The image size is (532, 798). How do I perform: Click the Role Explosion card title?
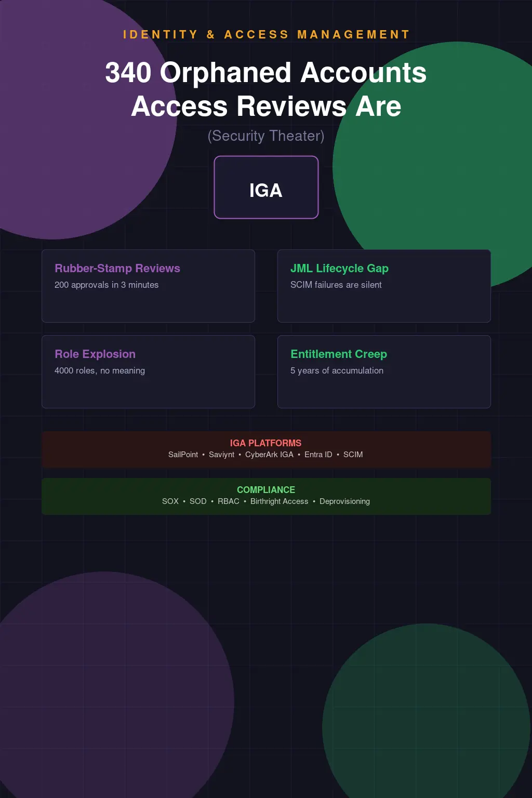click(95, 354)
